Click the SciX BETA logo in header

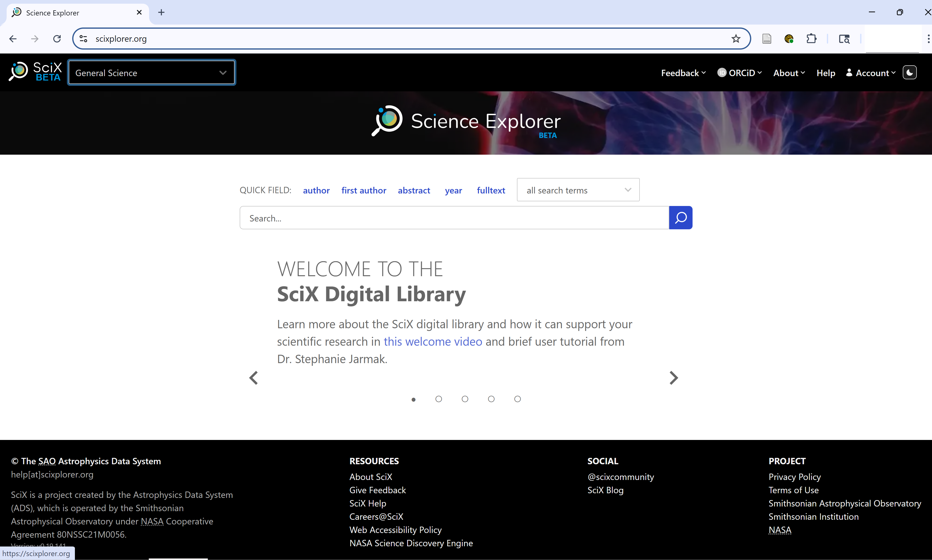35,71
